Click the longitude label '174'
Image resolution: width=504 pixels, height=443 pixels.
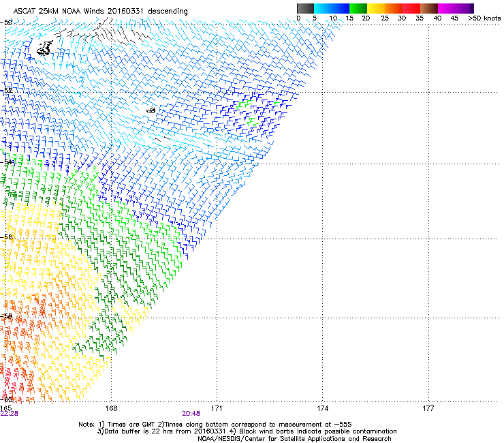[322, 408]
